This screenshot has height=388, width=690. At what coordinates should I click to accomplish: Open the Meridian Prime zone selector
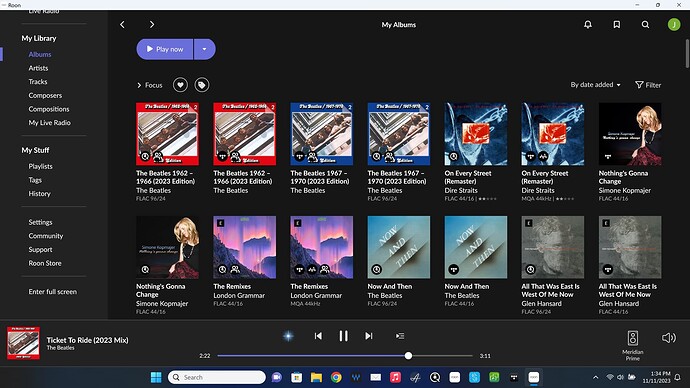point(633,345)
